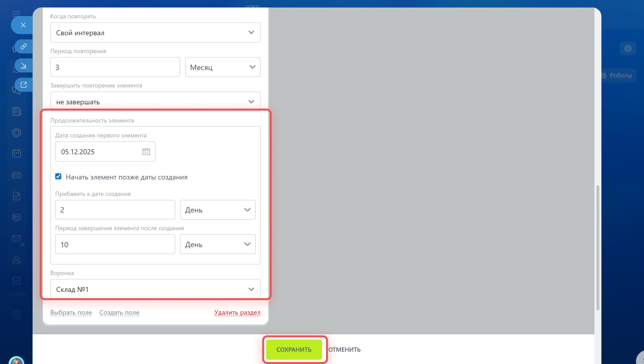Viewport: 644px width, 364px height.
Task: Open the 'Склад №1' funnel dropdown
Action: click(x=155, y=289)
